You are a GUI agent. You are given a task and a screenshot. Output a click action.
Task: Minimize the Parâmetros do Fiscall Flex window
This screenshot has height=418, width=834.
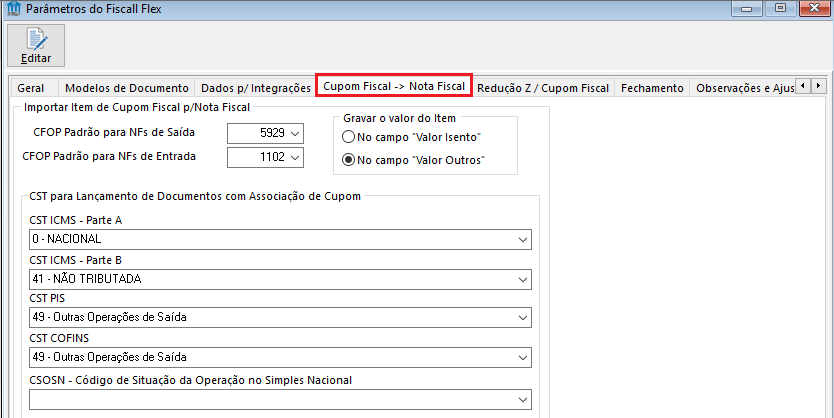tap(749, 8)
